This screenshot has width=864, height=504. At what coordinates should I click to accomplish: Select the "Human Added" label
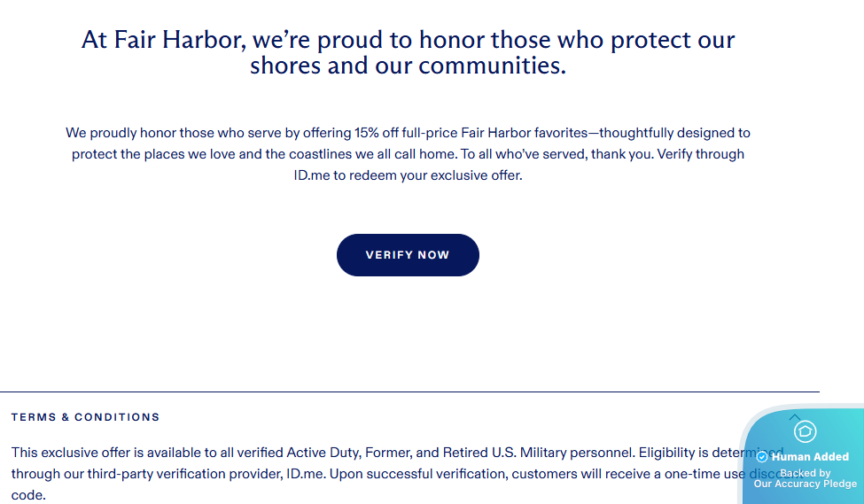point(810,457)
